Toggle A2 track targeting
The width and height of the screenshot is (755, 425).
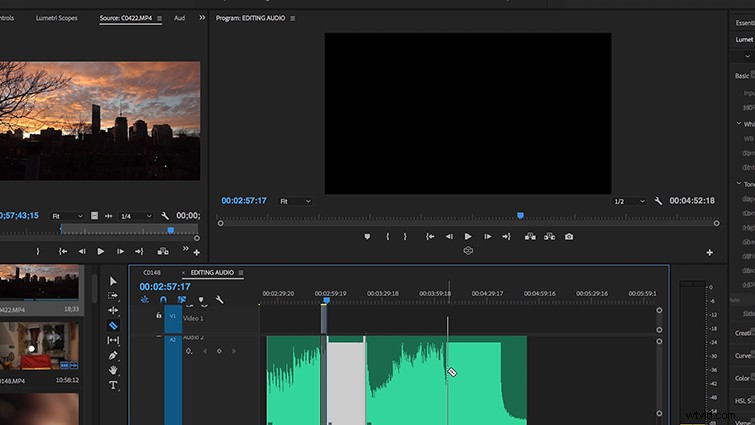[x=173, y=339]
